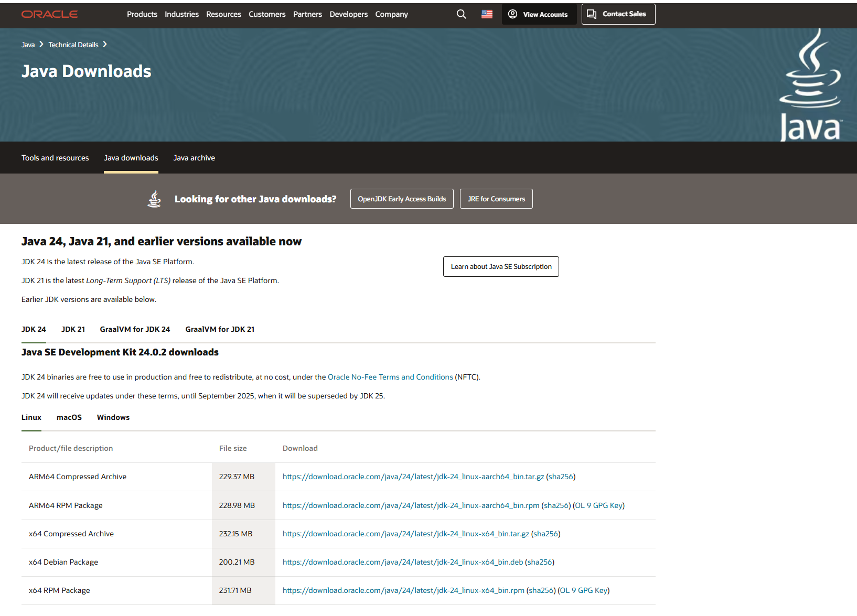Click the Contact Sales button
Viewport: 857px width, 616px height.
pos(618,14)
